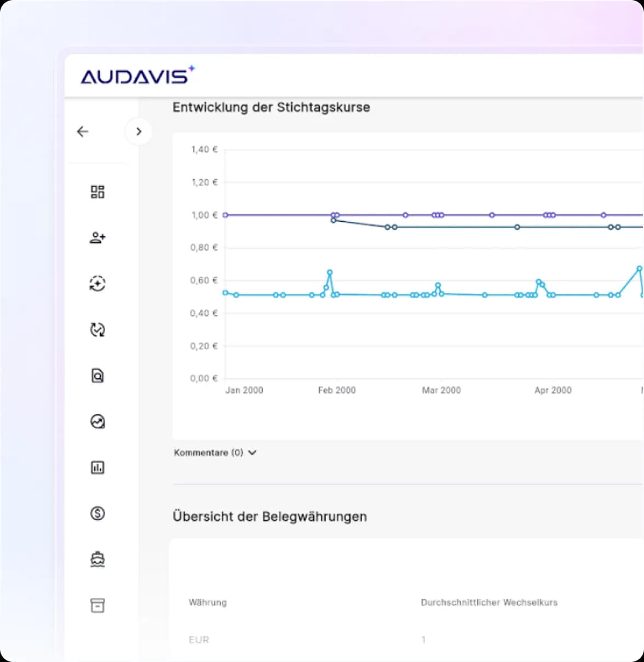The image size is (644, 662).
Task: Expand the sidebar with the chevron button
Action: [x=139, y=132]
